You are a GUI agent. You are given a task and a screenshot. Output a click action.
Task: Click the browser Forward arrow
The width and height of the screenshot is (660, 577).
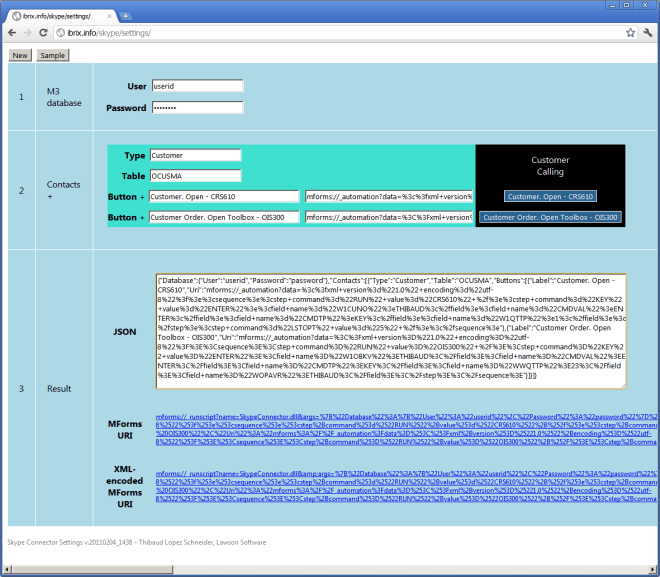29,33
